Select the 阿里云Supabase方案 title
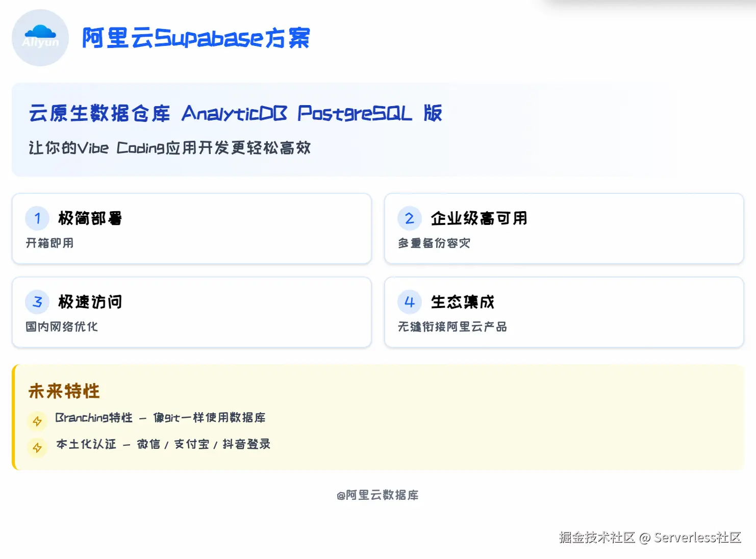 pyautogui.click(x=196, y=38)
